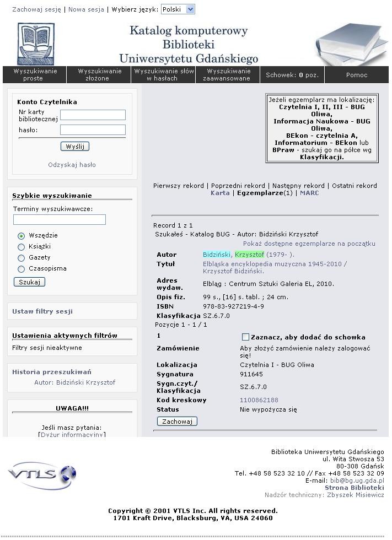Open Ustaw filtry sesji link
The image size is (392, 540).
point(42,311)
